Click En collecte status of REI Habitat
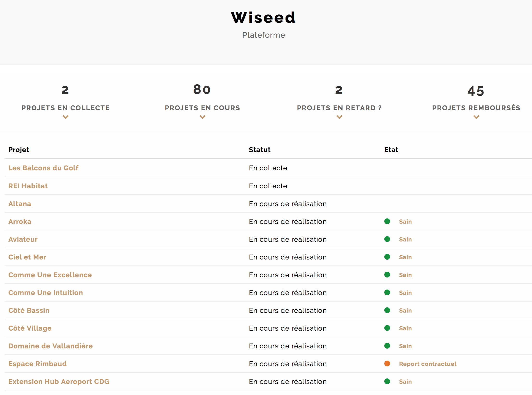This screenshot has width=532, height=395. click(x=268, y=186)
